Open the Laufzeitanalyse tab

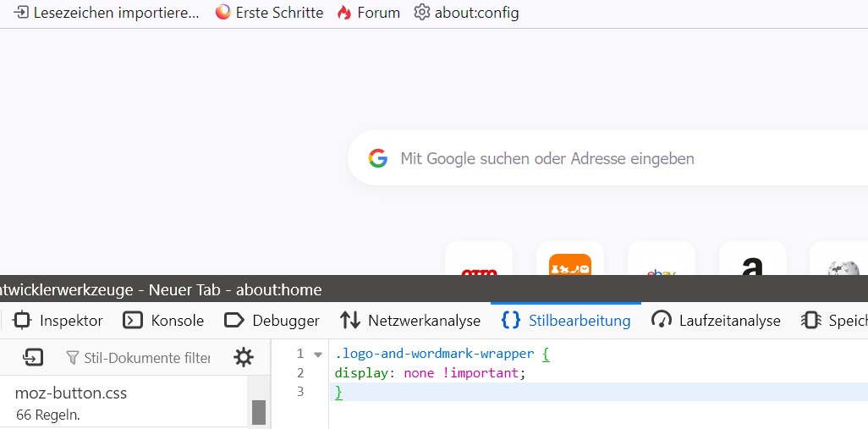pyautogui.click(x=716, y=321)
